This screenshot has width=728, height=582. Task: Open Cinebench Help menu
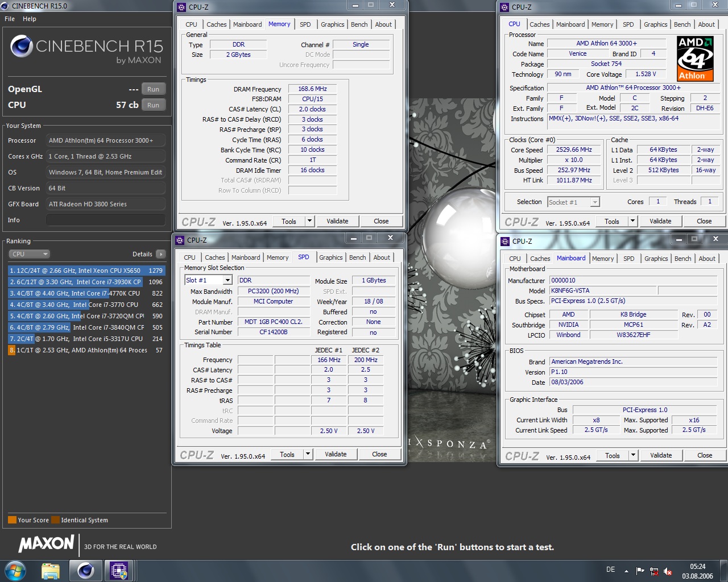point(30,19)
